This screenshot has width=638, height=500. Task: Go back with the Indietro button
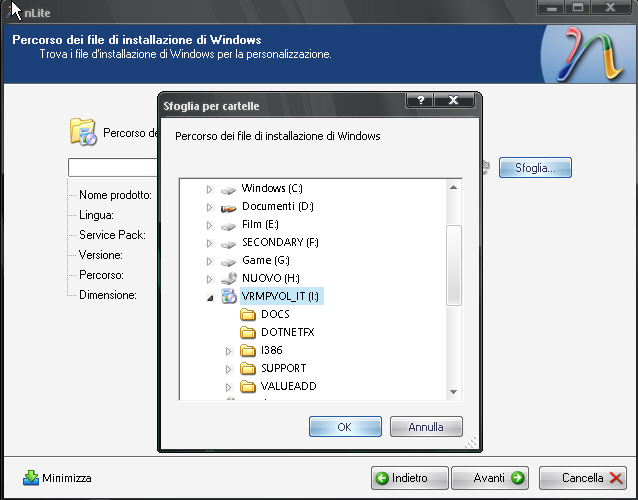pos(409,478)
